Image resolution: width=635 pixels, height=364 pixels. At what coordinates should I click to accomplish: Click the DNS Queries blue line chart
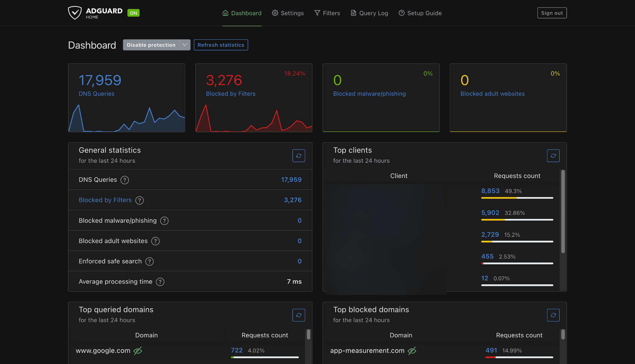[x=127, y=118]
